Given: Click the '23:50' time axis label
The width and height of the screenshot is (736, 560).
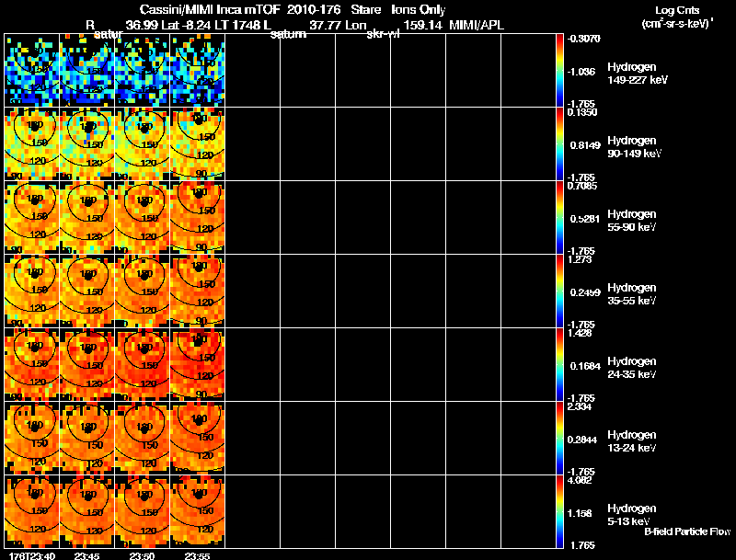Looking at the screenshot, I should (x=142, y=555).
